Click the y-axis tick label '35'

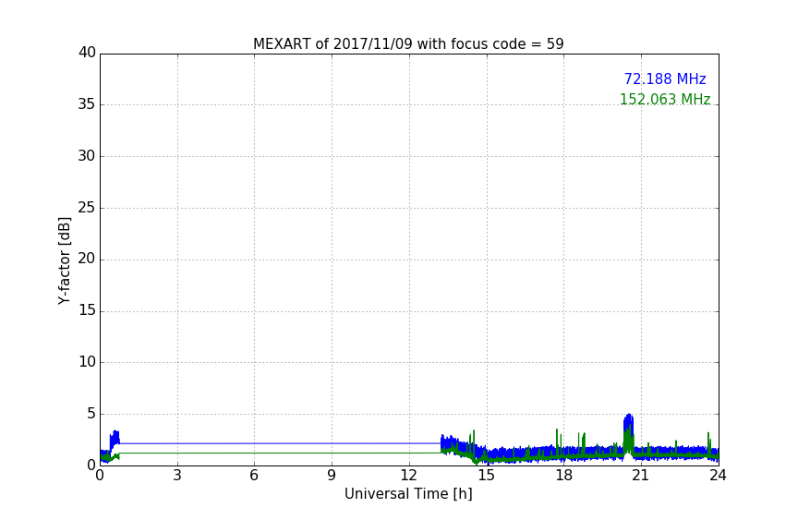pyautogui.click(x=87, y=104)
